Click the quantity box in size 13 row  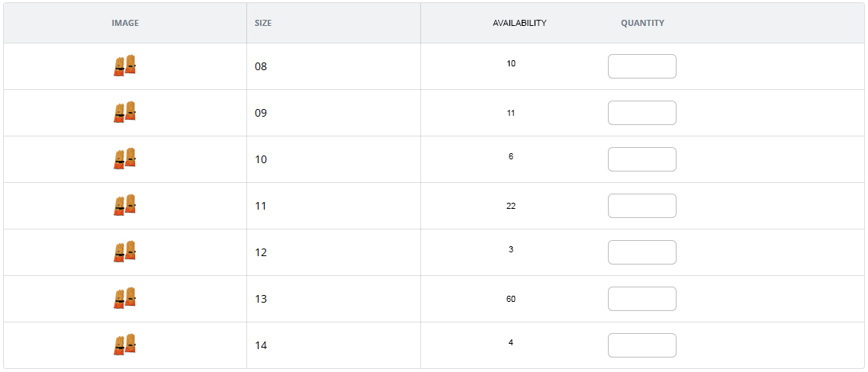click(641, 299)
